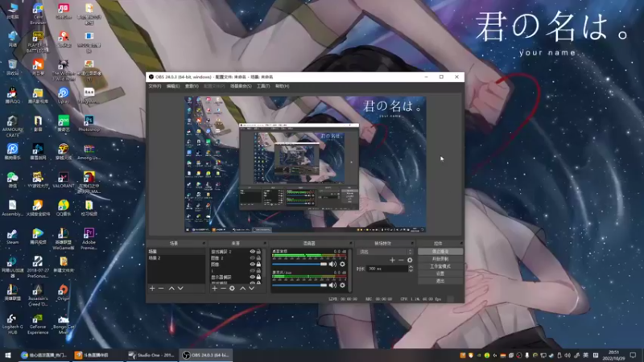Adjust the desktop audio volume slider
The width and height of the screenshot is (644, 362).
tap(299, 264)
